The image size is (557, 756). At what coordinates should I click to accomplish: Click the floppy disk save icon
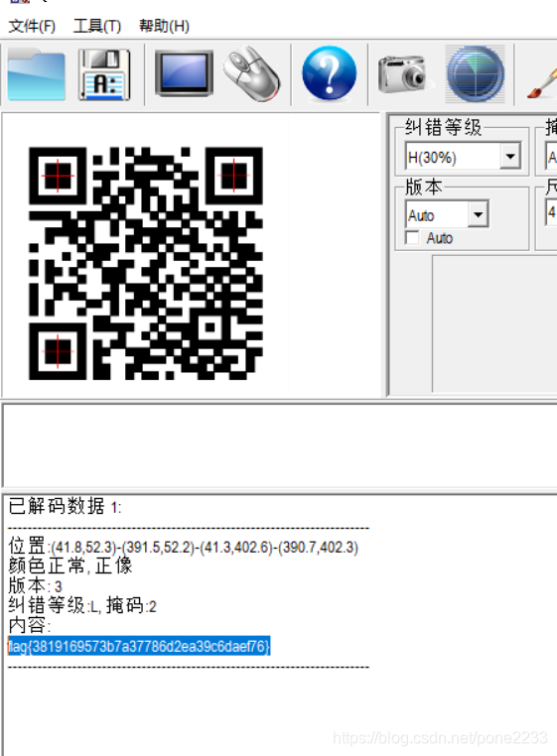coord(104,74)
